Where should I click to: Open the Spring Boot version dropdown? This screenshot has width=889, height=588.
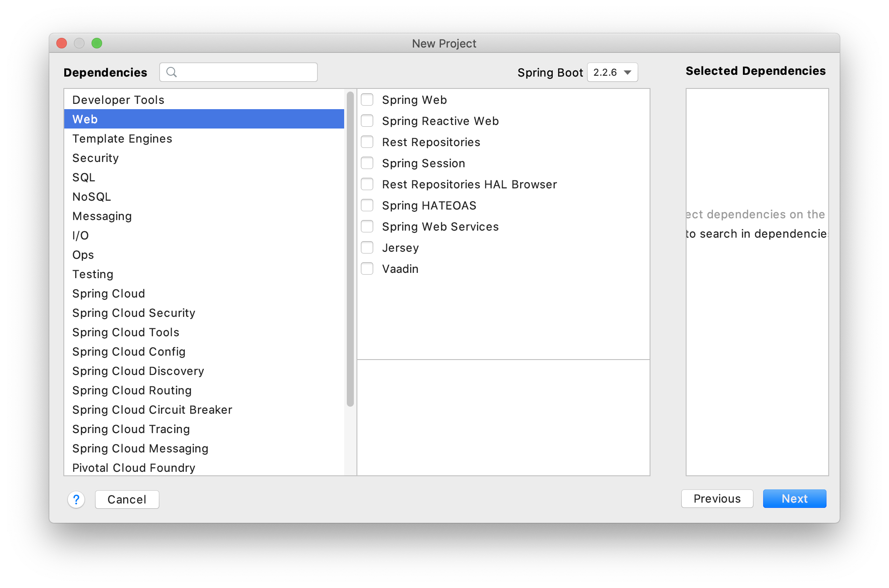coord(612,72)
